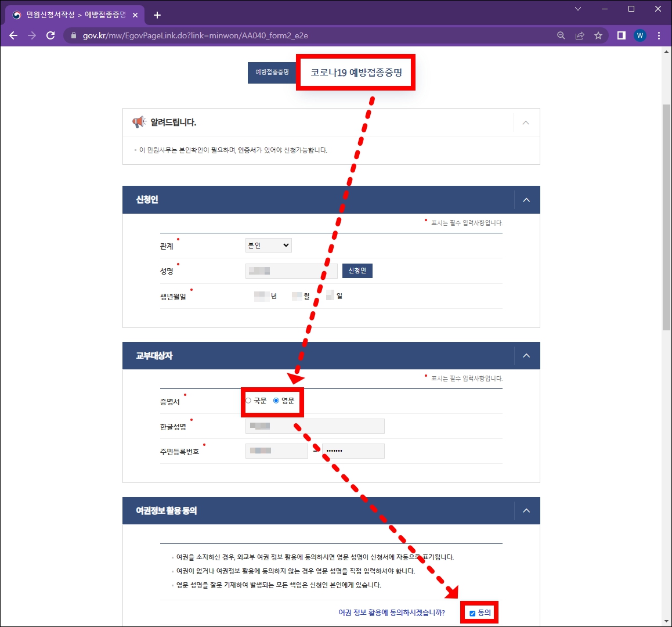The width and height of the screenshot is (672, 627).
Task: Click inside the 성명 input field
Action: pyautogui.click(x=290, y=271)
